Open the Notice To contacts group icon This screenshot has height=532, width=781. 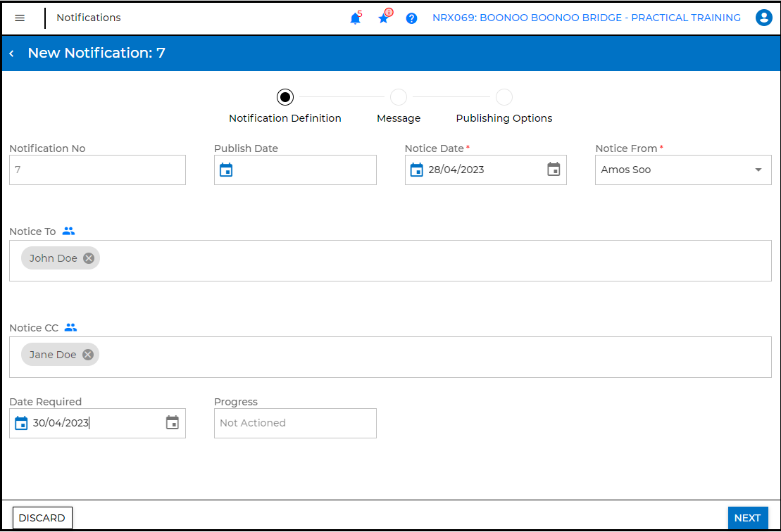click(x=69, y=232)
